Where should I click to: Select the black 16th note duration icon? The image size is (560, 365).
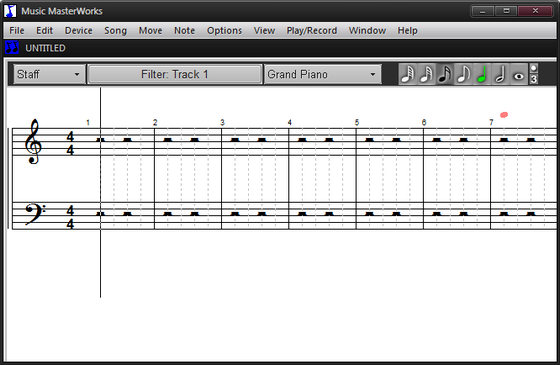click(x=445, y=74)
